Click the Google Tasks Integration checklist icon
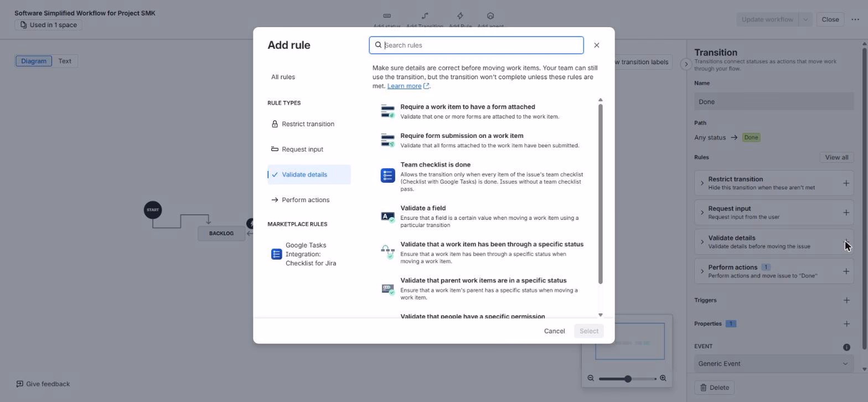 point(276,254)
